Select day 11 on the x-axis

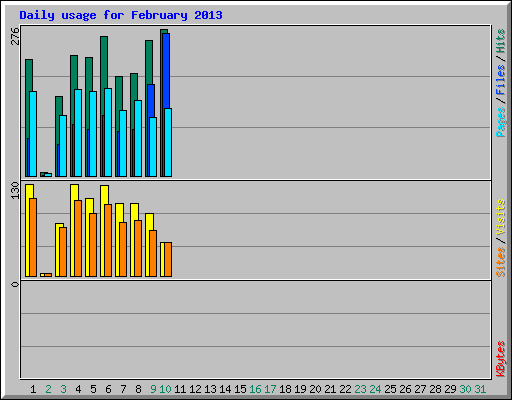click(x=180, y=389)
